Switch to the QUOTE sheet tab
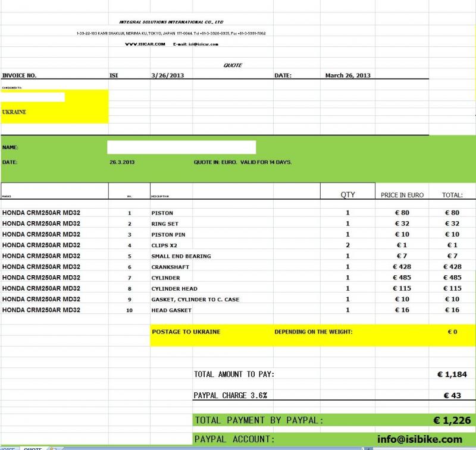The width and height of the screenshot is (476, 450). tap(33, 448)
